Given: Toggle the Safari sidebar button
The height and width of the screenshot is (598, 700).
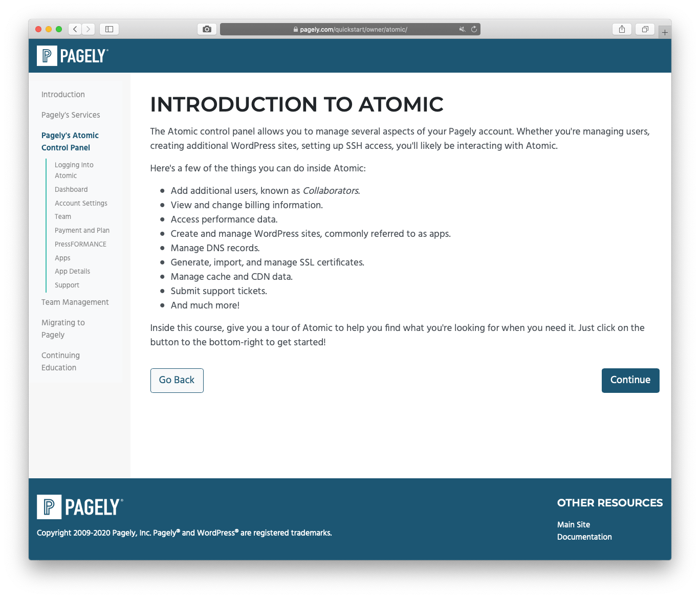Looking at the screenshot, I should 109,29.
